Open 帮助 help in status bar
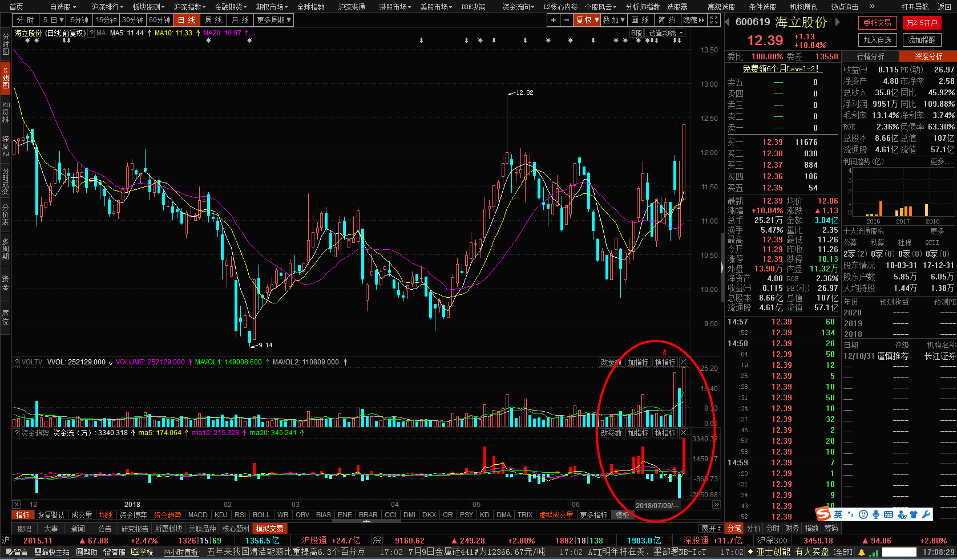 click(87, 552)
